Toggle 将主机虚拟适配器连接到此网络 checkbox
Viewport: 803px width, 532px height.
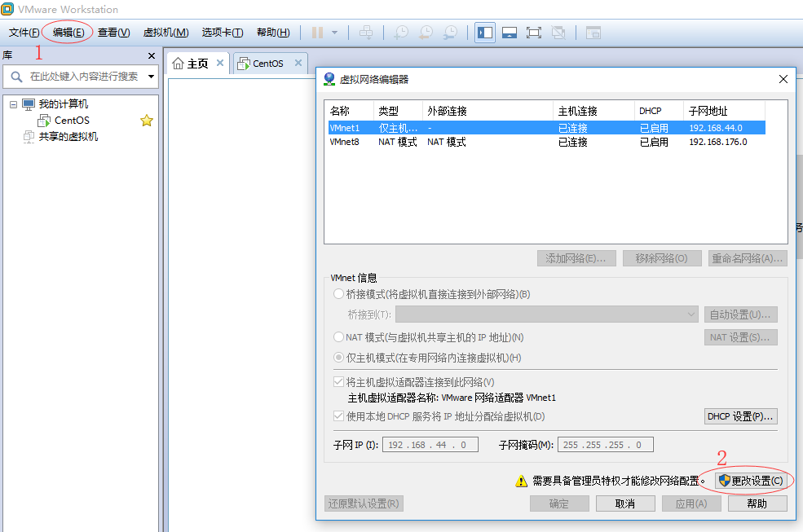click(x=338, y=382)
